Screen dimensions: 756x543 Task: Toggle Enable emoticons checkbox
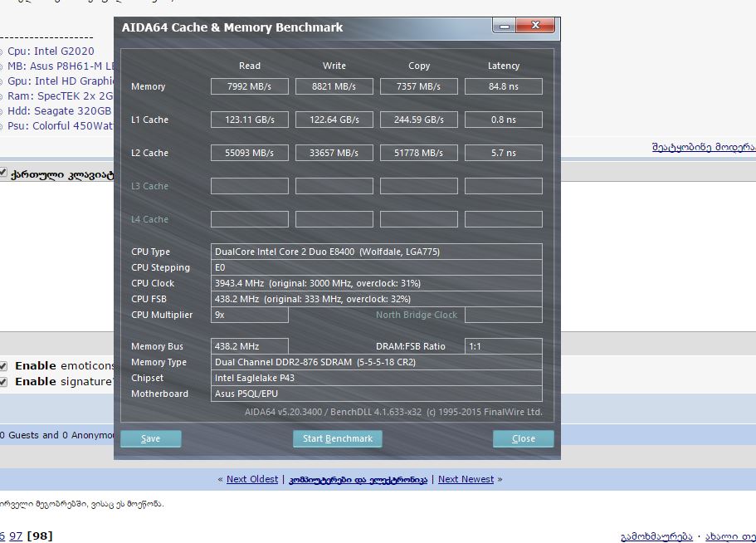[2, 366]
